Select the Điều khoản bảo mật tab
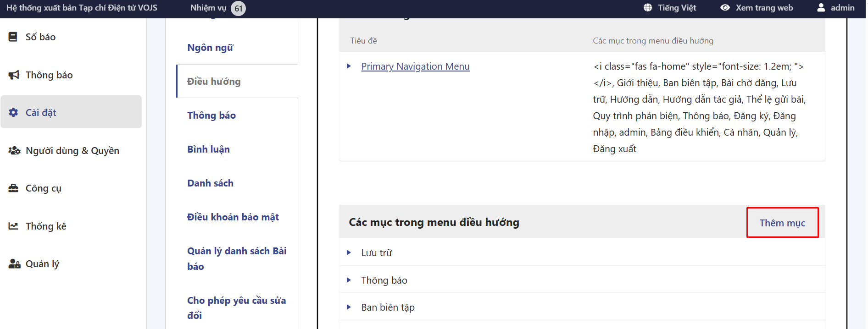868x329 pixels. click(x=233, y=217)
